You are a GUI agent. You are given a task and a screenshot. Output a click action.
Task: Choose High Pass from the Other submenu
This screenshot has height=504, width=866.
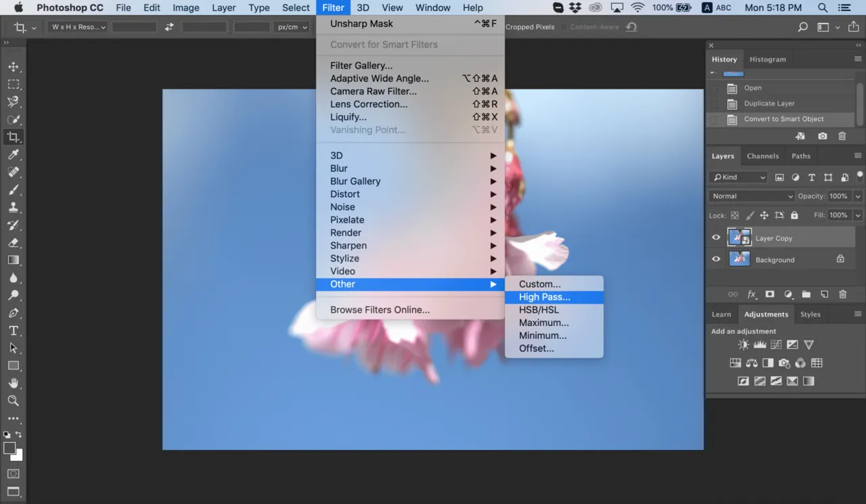point(545,296)
